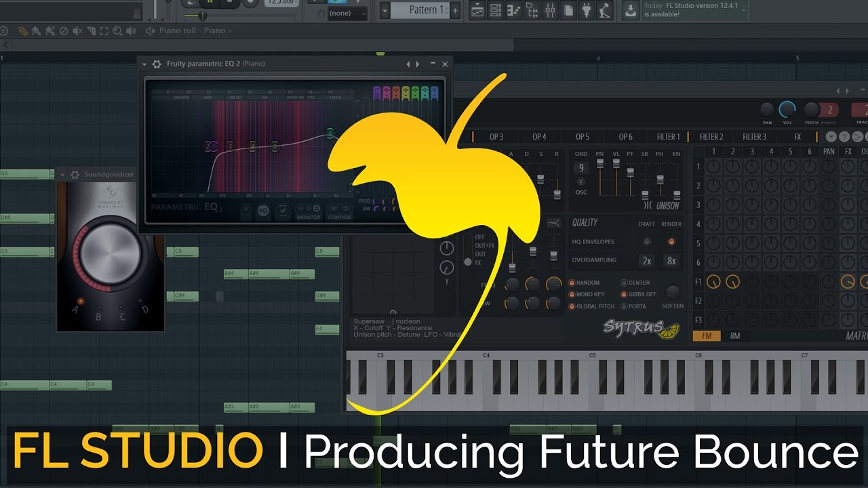
Task: Go to previous preset in EQ window
Action: (x=408, y=64)
